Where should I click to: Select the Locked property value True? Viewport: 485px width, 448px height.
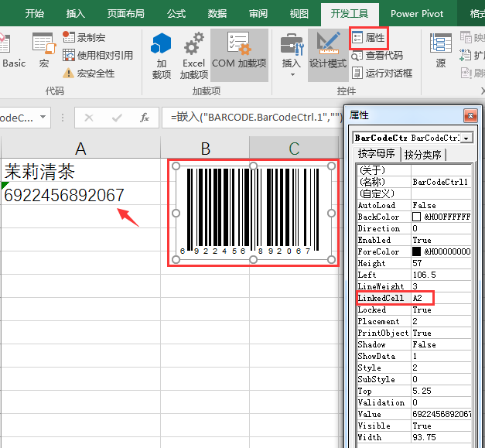(441, 309)
